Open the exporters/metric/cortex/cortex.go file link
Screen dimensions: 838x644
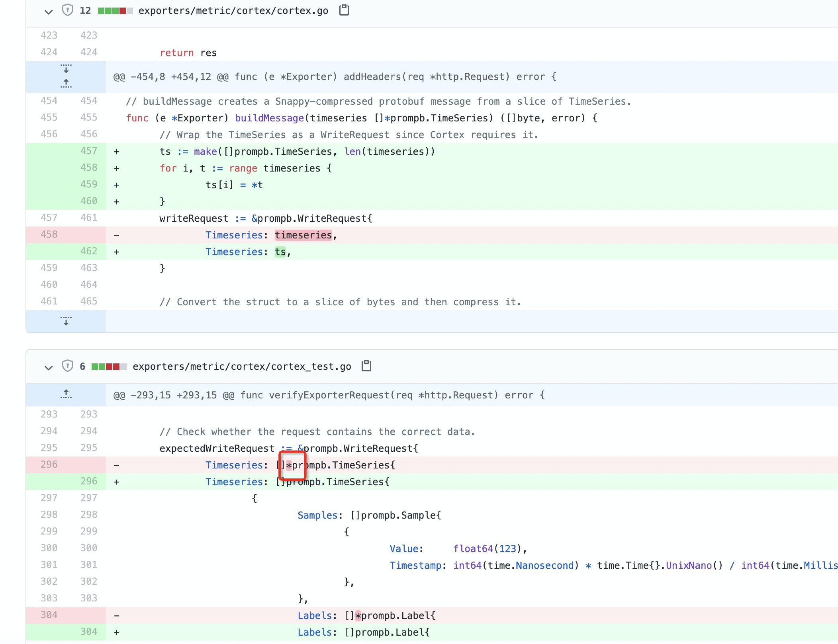(x=233, y=11)
